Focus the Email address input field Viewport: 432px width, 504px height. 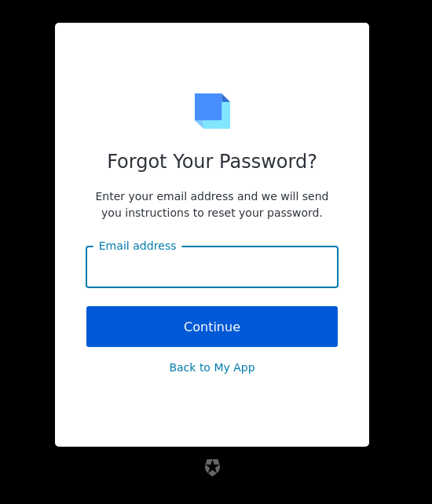click(212, 267)
